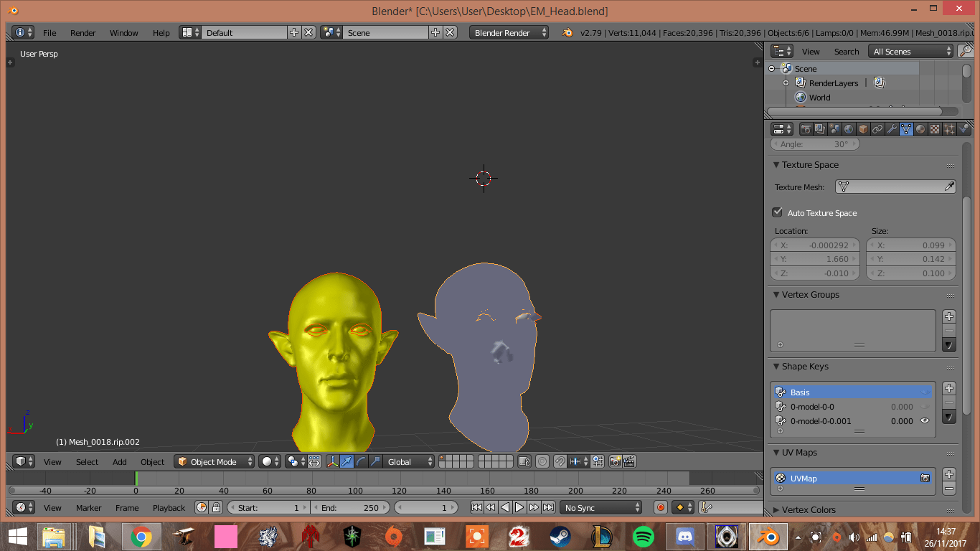
Task: Open the Render properties tab
Action: tap(806, 128)
